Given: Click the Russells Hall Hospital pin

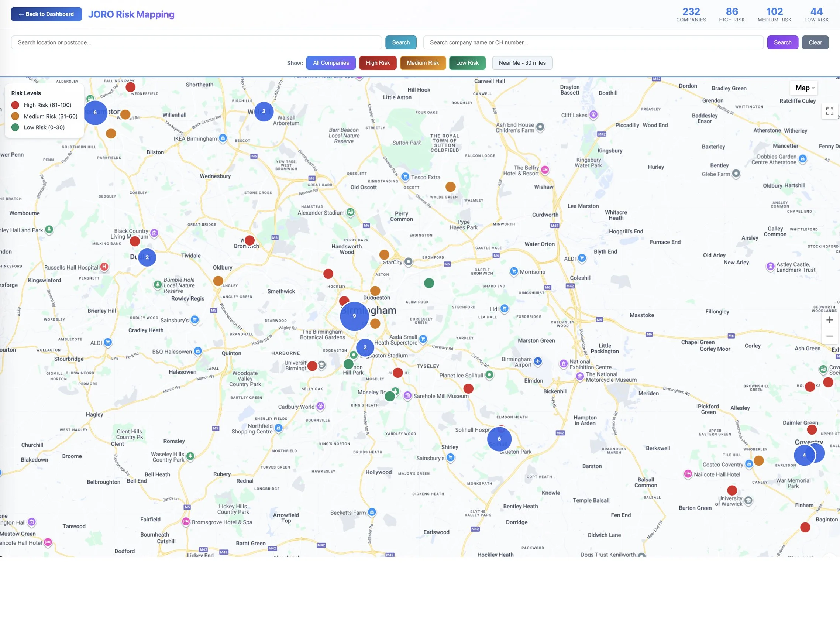Looking at the screenshot, I should (104, 267).
